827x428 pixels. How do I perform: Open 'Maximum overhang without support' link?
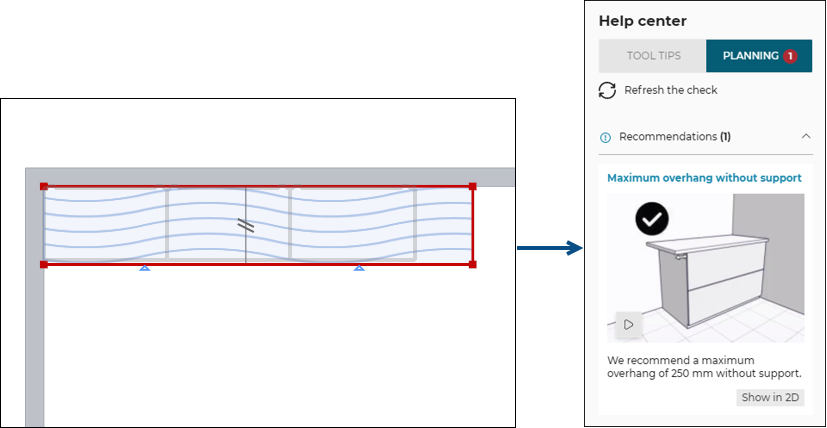(704, 178)
